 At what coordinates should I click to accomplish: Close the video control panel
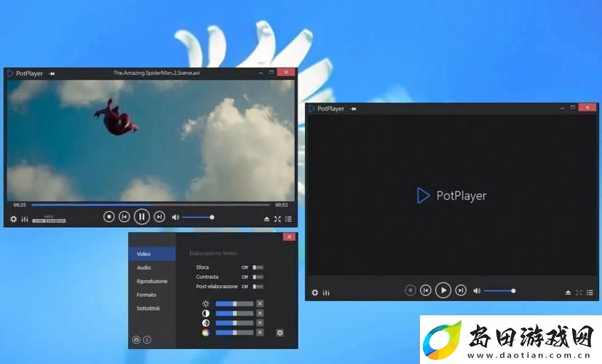pos(289,237)
